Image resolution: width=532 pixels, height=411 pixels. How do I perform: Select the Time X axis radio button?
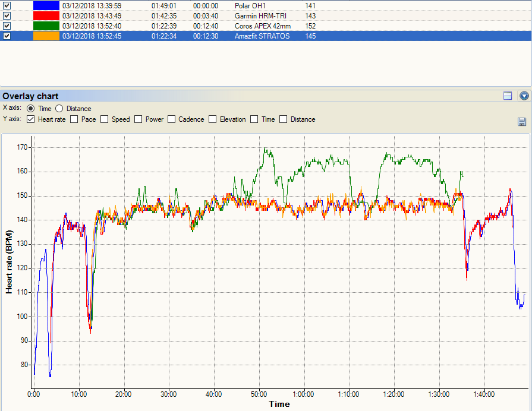coord(30,109)
